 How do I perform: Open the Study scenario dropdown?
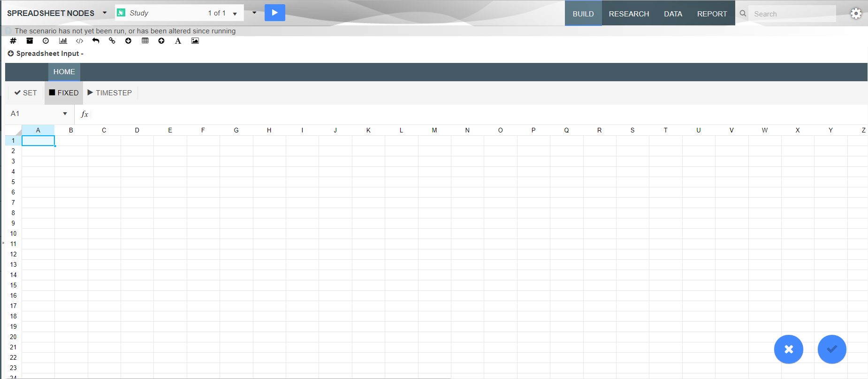click(x=235, y=14)
